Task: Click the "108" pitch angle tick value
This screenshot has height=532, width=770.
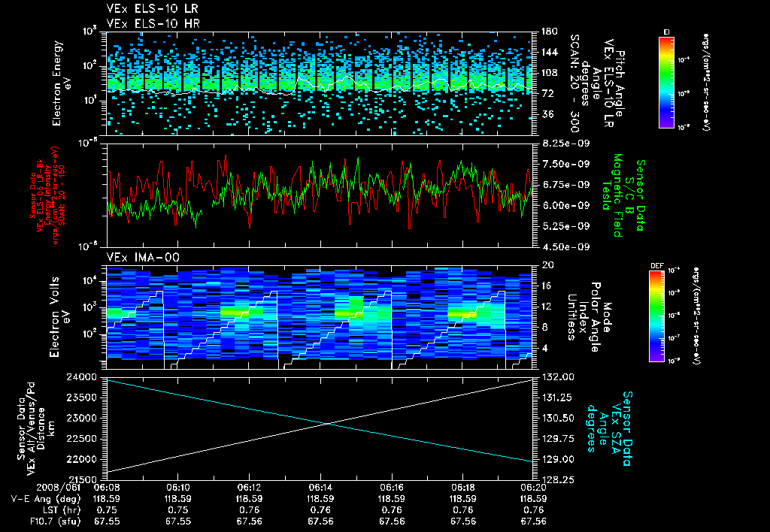Action: tap(550, 73)
